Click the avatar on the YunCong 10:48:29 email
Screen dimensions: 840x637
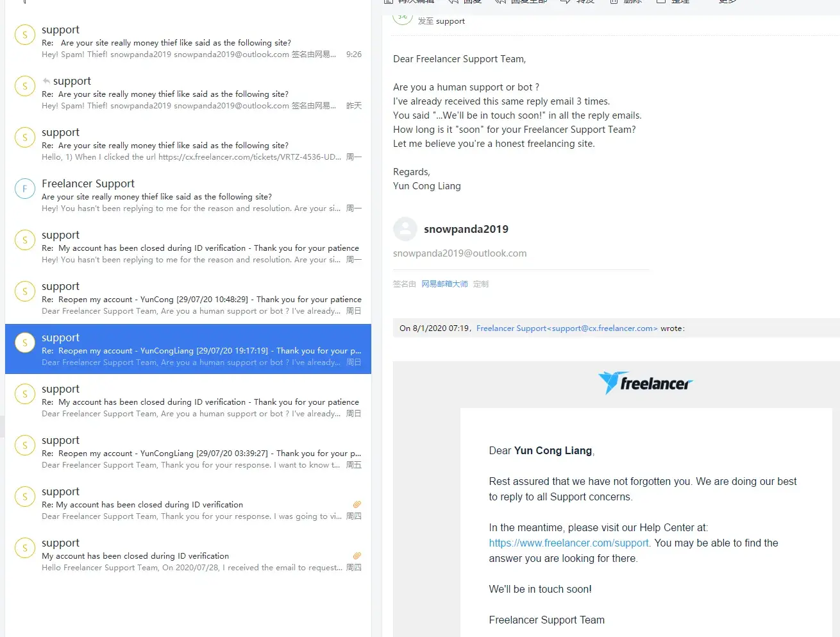pos(24,291)
